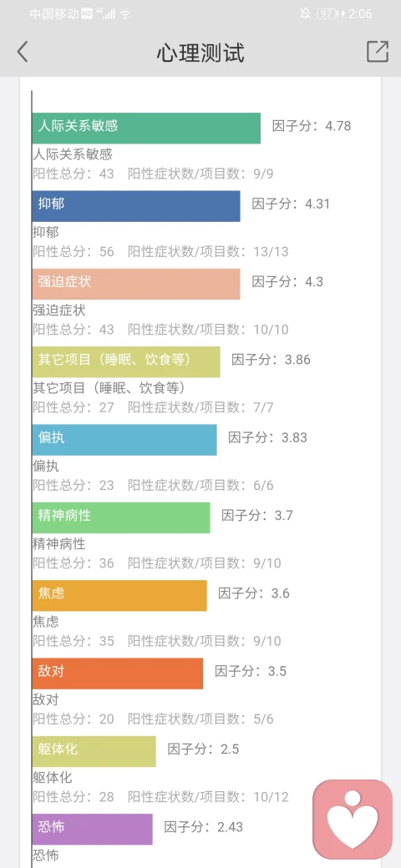The height and width of the screenshot is (868, 401).
Task: Select the orange 焦虑 bar
Action: [x=119, y=596]
